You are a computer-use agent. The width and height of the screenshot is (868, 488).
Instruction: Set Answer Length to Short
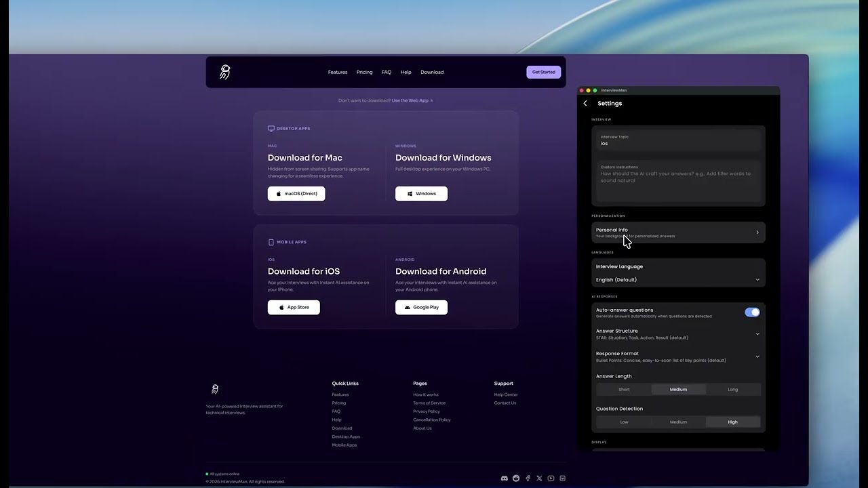pyautogui.click(x=624, y=390)
